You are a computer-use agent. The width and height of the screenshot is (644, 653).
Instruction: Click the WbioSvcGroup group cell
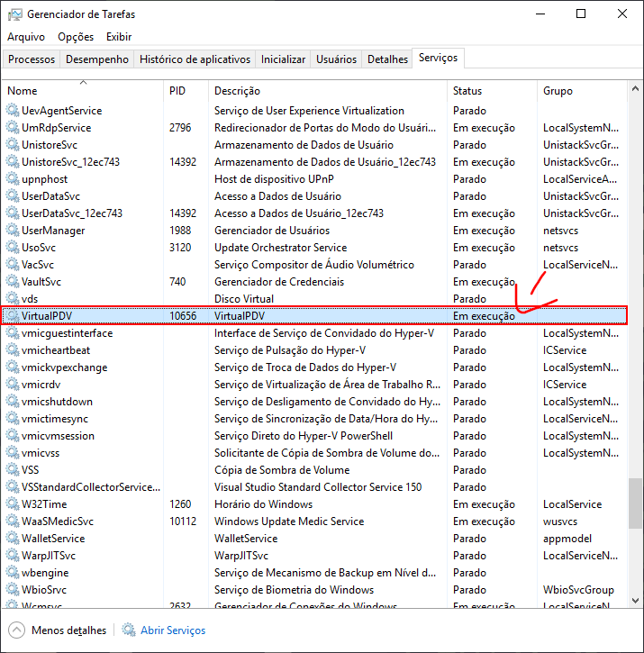[x=578, y=590]
